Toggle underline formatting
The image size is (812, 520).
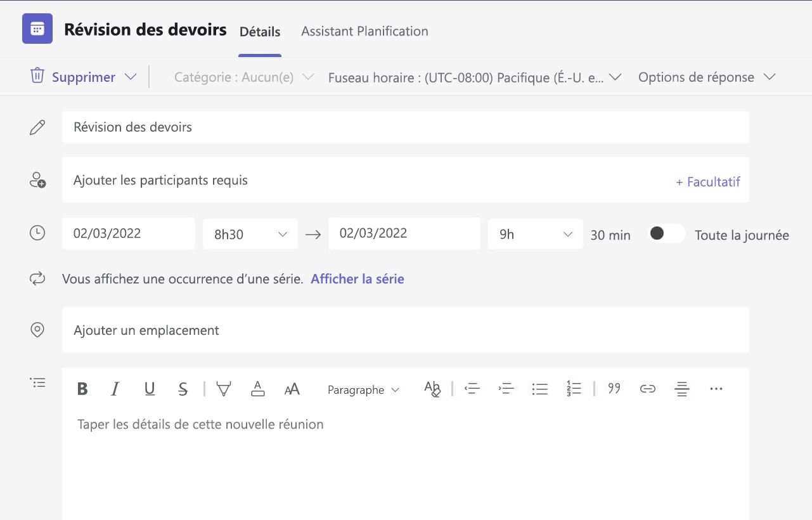pos(150,389)
